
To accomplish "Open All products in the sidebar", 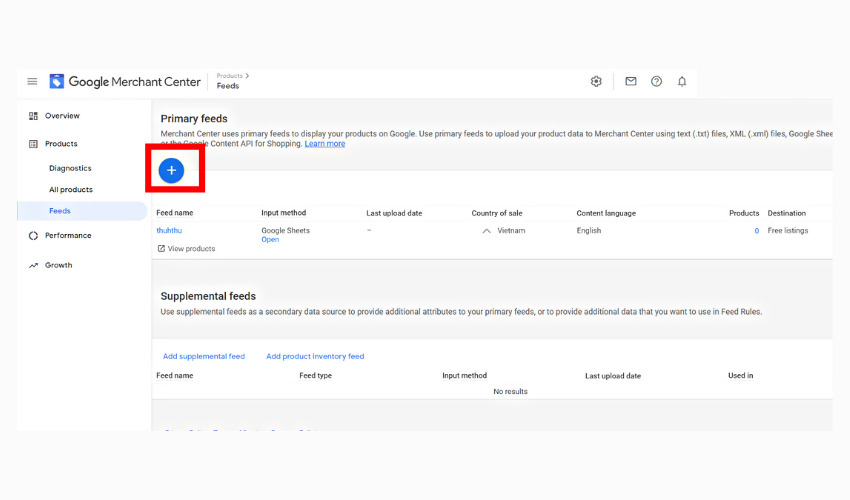I will tap(70, 189).
